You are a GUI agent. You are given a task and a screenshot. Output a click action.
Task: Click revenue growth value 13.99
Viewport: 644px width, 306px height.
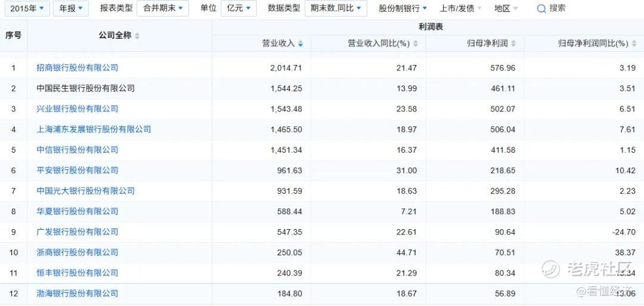pos(407,88)
